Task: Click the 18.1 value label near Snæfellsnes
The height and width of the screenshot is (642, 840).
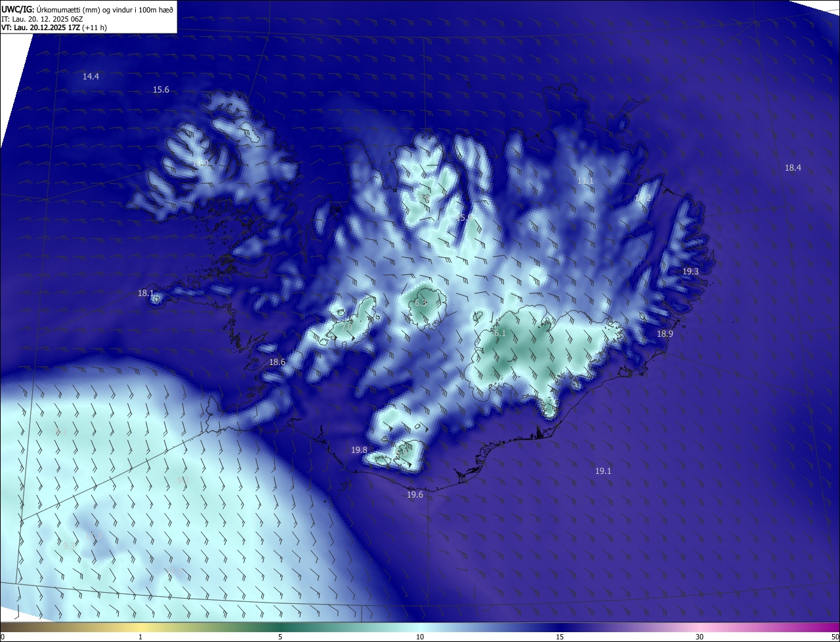Action: pos(146,293)
